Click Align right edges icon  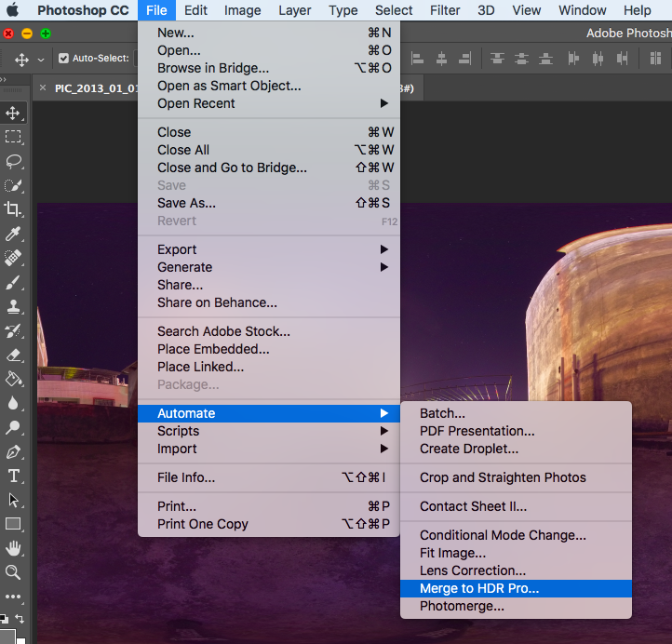click(x=465, y=59)
